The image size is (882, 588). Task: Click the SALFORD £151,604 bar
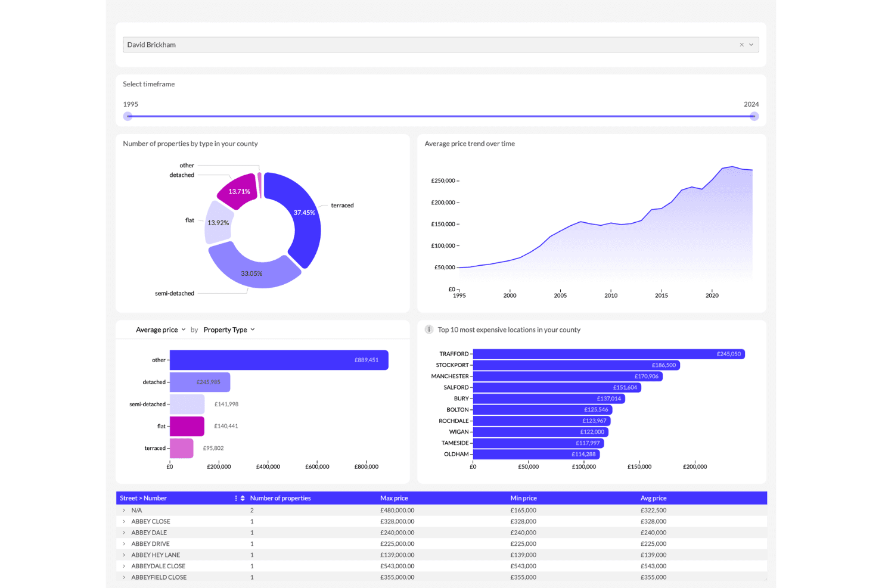pos(557,387)
